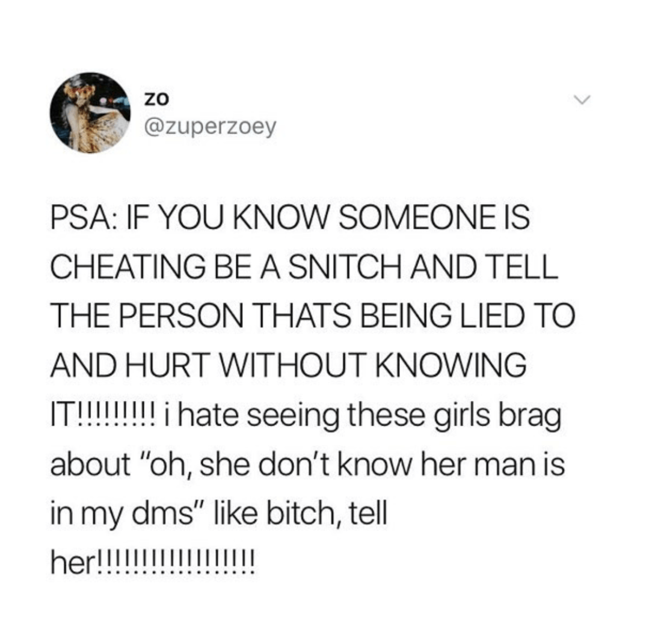
Task: Click the word CHEATING in the tweet
Action: pos(128,267)
